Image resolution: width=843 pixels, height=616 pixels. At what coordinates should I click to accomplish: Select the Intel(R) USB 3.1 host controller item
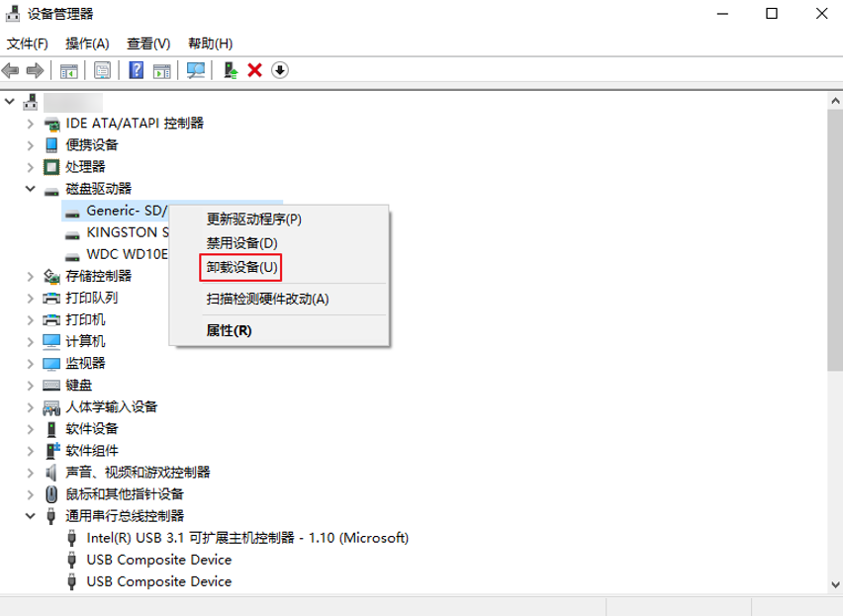click(247, 538)
